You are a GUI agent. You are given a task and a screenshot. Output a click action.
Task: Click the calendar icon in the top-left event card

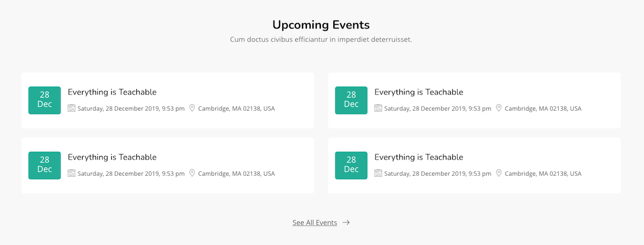pos(71,108)
